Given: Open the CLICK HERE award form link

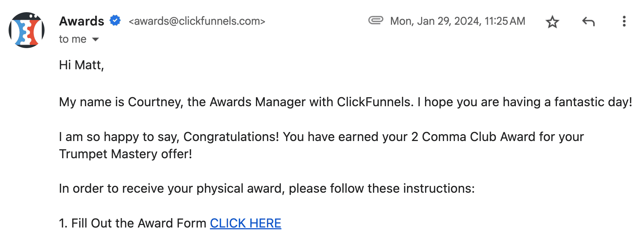Looking at the screenshot, I should [246, 223].
